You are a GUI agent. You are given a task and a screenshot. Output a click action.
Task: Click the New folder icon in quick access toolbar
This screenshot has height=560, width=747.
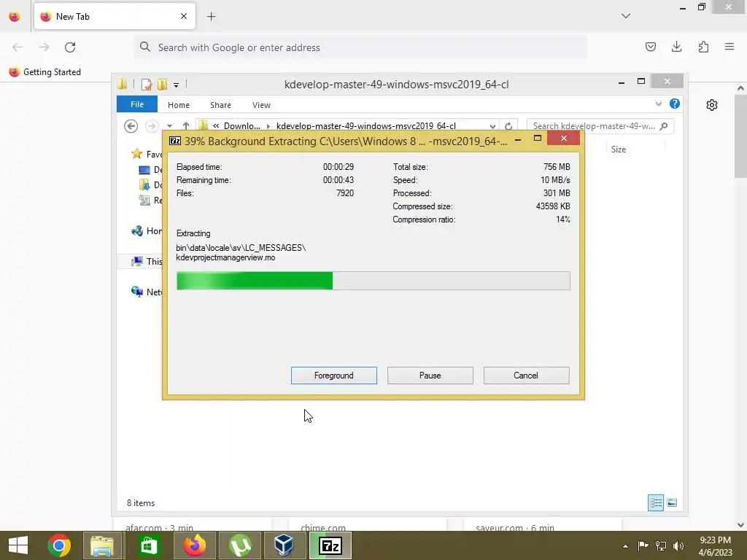click(x=162, y=85)
